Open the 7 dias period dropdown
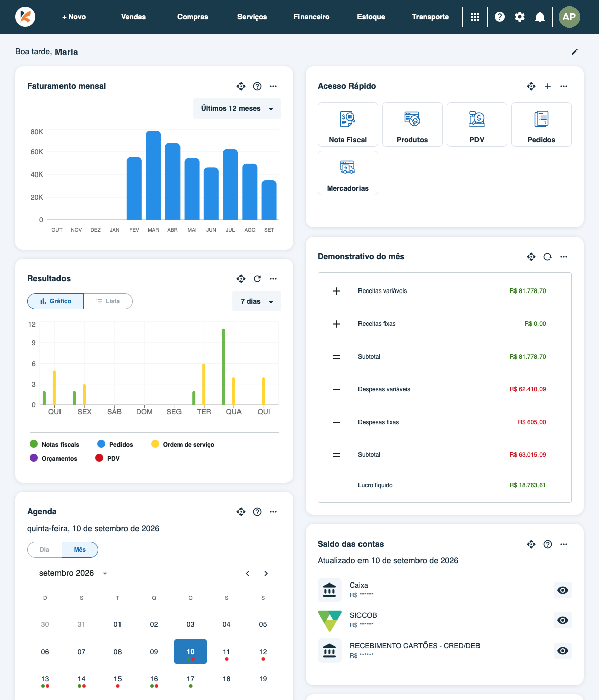This screenshot has height=700, width=599. (x=257, y=301)
